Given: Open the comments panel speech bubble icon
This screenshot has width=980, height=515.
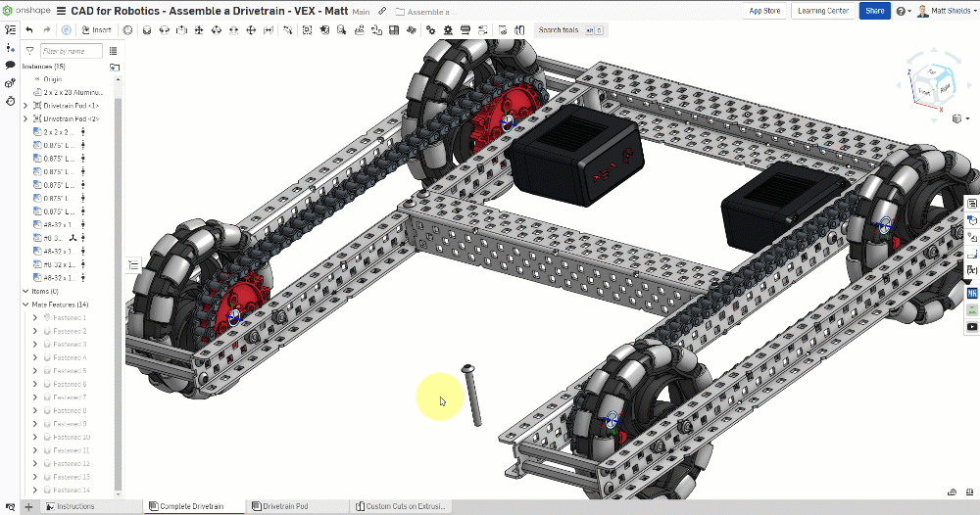Looking at the screenshot, I should click(10, 65).
